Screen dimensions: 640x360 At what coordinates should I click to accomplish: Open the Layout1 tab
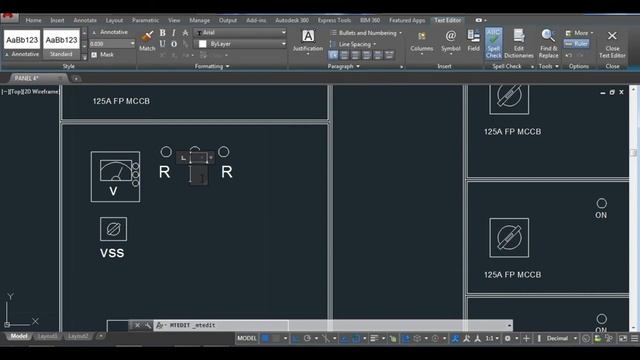(x=47, y=336)
